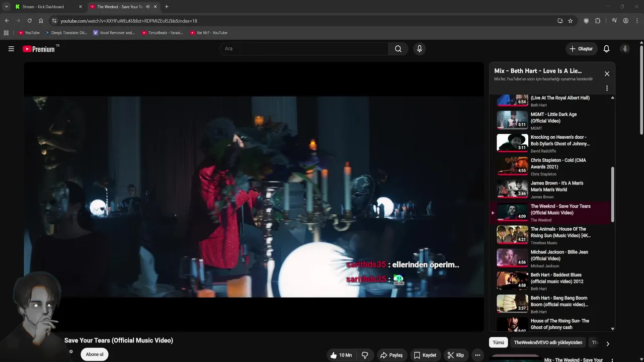Image resolution: width=644 pixels, height=362 pixels.
Task: Close the Mix playlist panel
Action: tap(607, 74)
